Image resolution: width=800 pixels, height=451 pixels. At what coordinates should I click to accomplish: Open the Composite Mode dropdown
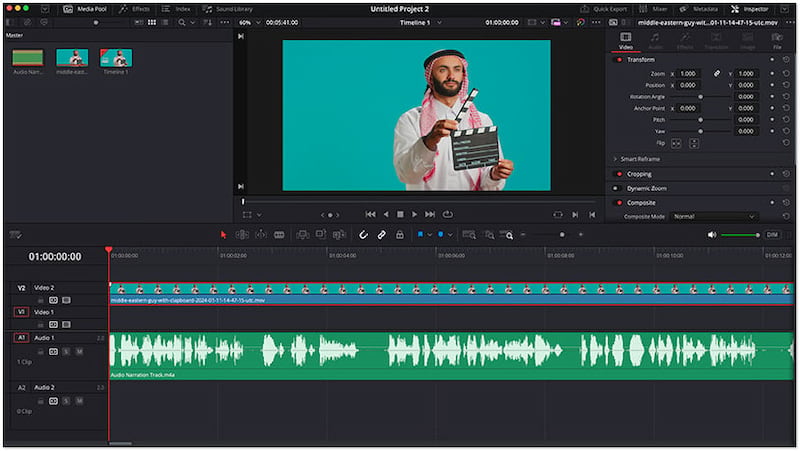[714, 216]
